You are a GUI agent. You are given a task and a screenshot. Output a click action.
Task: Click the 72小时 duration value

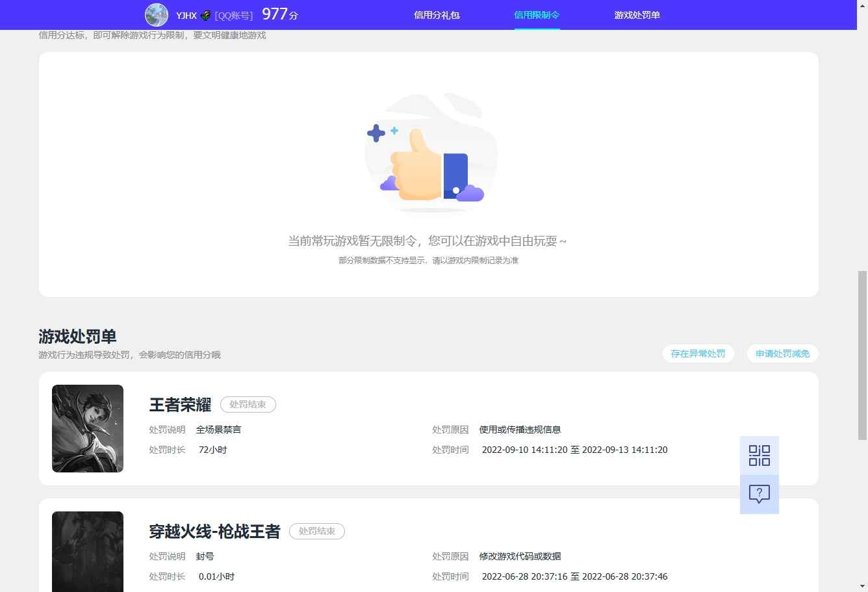(x=212, y=450)
